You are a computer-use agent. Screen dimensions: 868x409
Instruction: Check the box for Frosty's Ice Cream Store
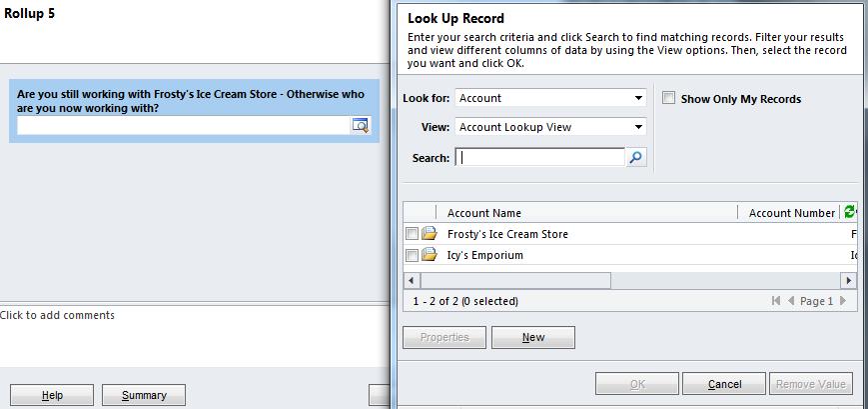[x=412, y=234]
